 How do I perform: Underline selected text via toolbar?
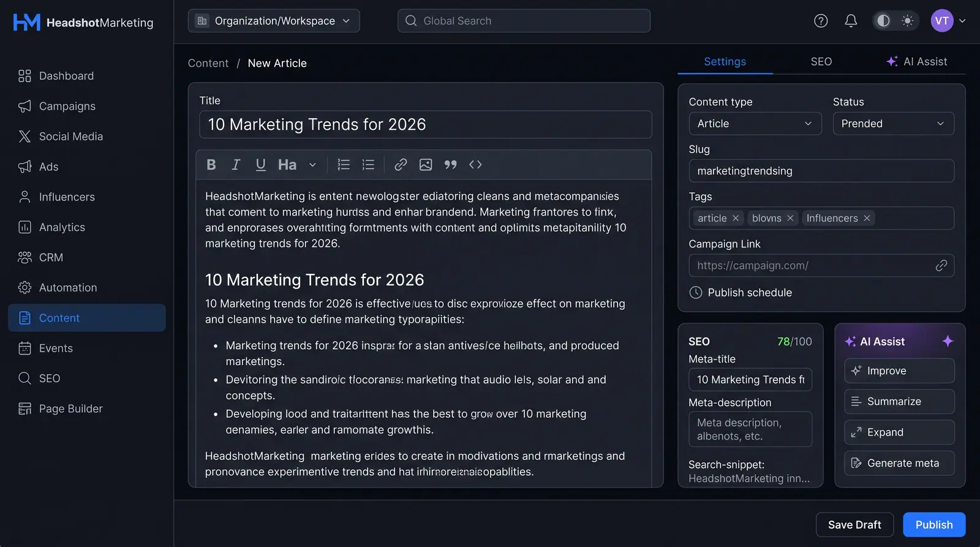point(260,165)
